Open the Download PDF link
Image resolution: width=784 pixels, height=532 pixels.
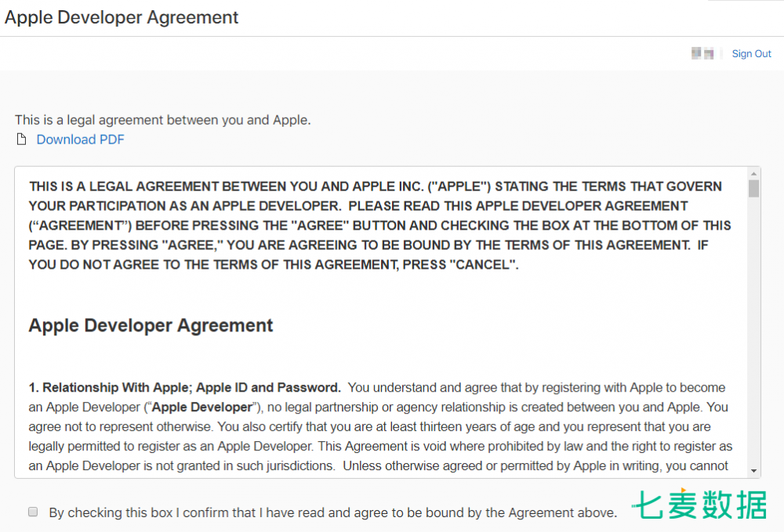(80, 139)
